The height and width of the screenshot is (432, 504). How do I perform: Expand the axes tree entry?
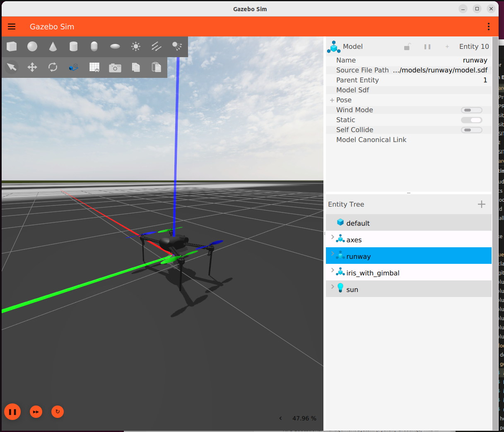pyautogui.click(x=333, y=237)
